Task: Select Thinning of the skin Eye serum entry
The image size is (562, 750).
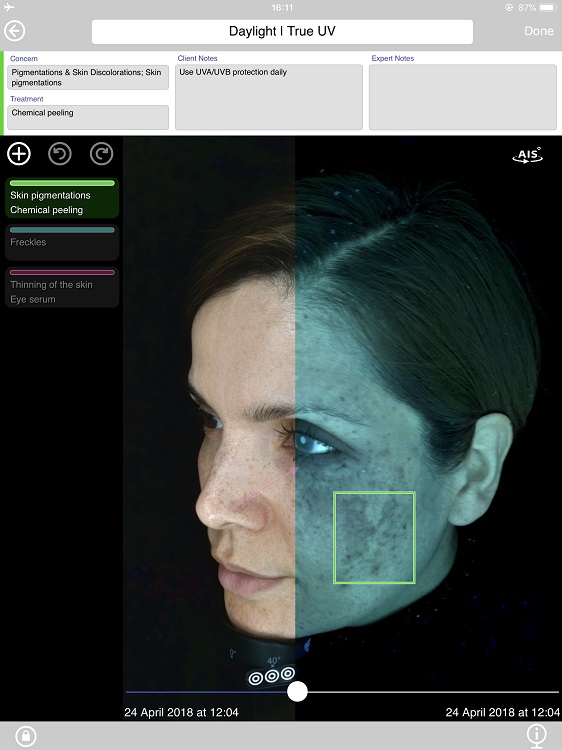Action: tap(62, 287)
